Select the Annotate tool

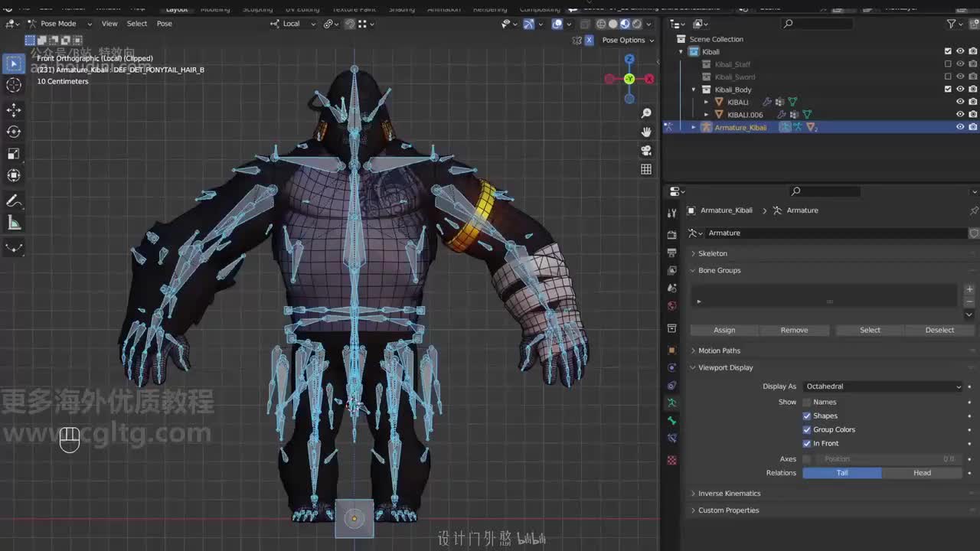coord(14,201)
